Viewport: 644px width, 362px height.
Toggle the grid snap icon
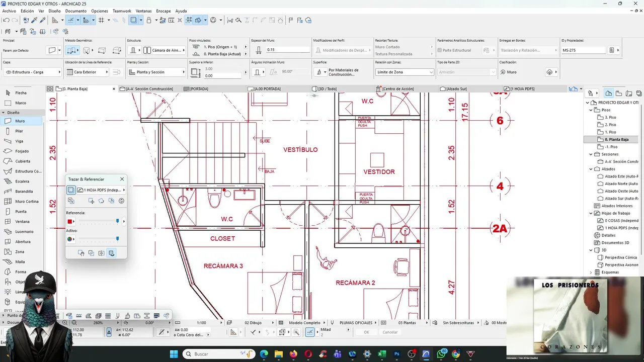point(101,20)
